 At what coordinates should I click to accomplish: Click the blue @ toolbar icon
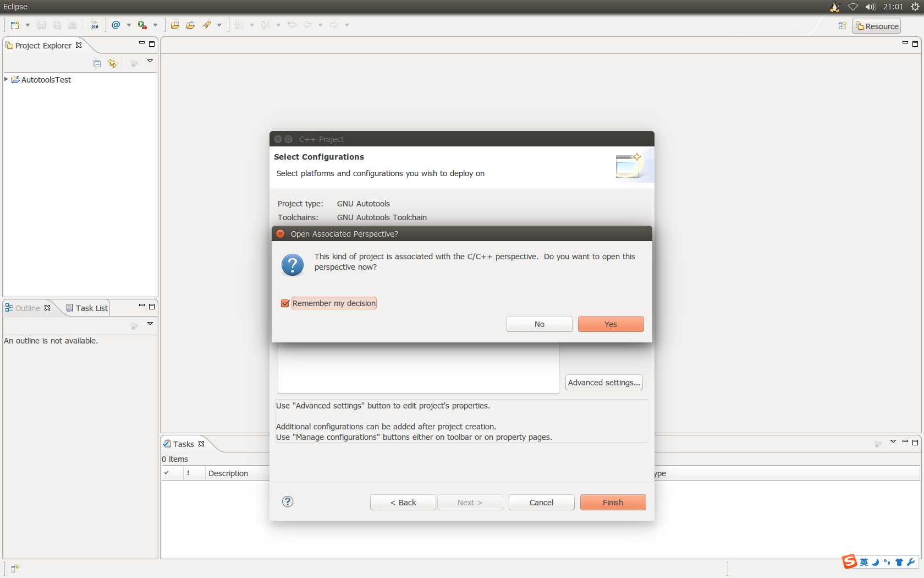[x=116, y=25]
